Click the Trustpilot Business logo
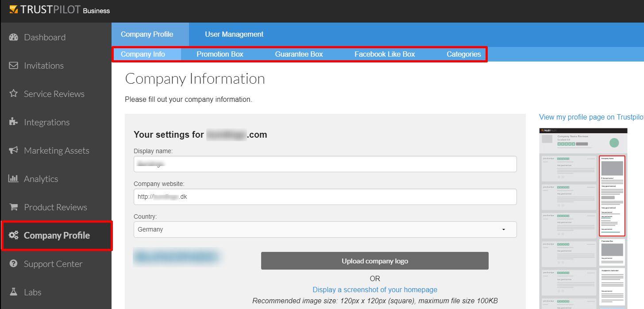The width and height of the screenshot is (644, 309). (x=59, y=10)
